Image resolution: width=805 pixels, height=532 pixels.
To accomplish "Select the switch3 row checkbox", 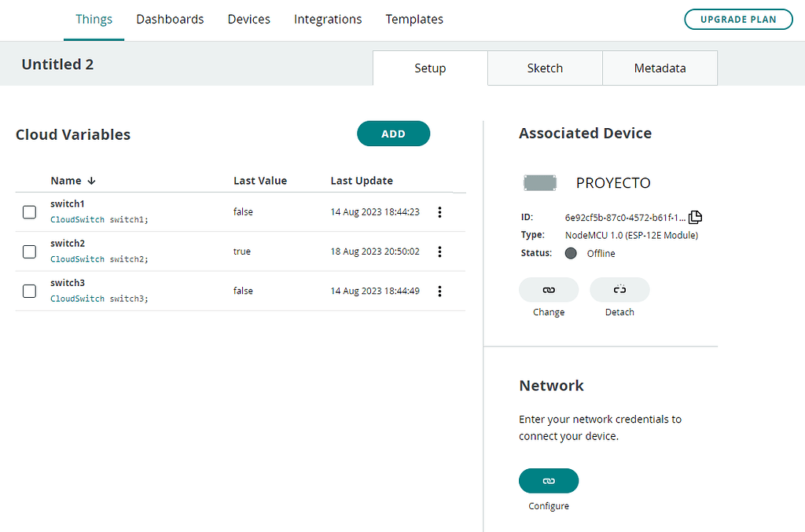I will pos(29,291).
